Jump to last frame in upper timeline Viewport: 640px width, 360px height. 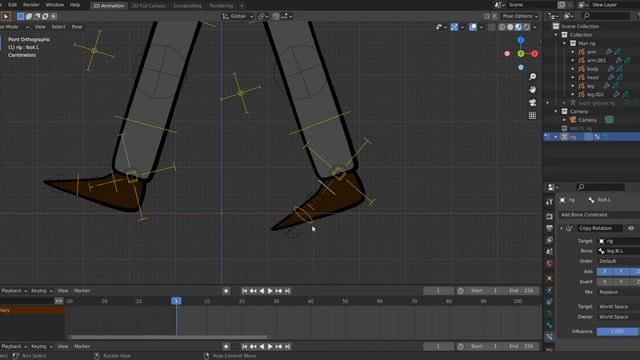287,291
